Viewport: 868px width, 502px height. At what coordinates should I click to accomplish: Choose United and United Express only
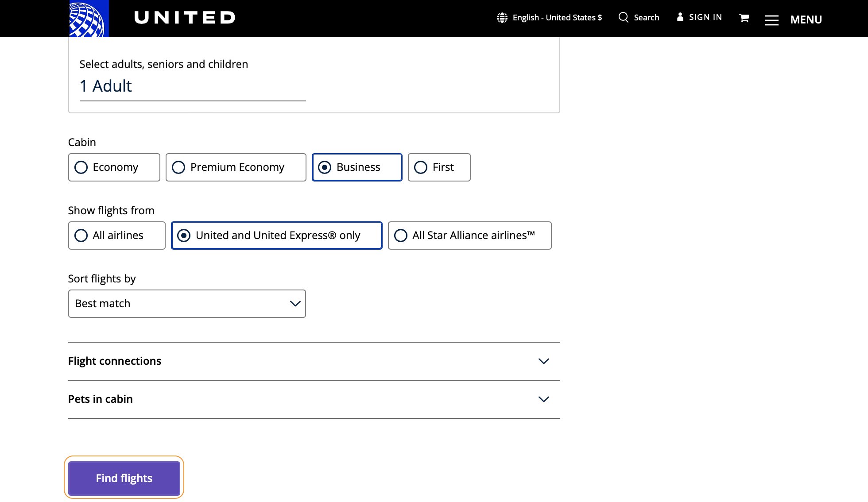(277, 236)
